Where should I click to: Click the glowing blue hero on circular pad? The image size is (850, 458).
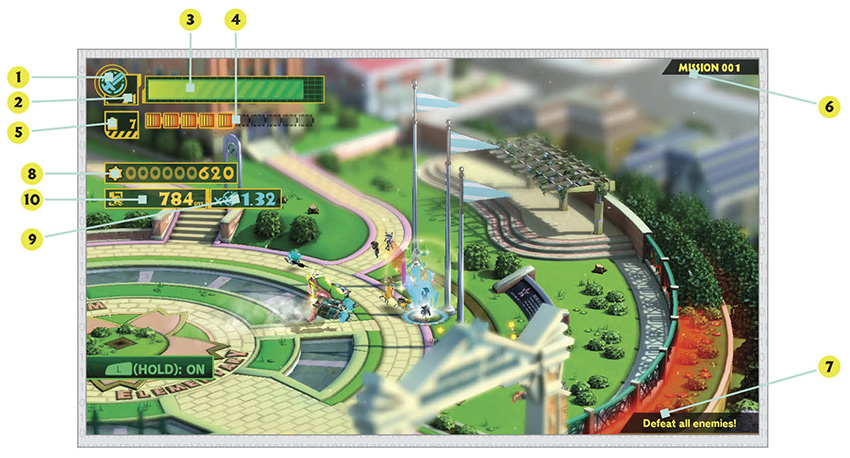click(423, 295)
